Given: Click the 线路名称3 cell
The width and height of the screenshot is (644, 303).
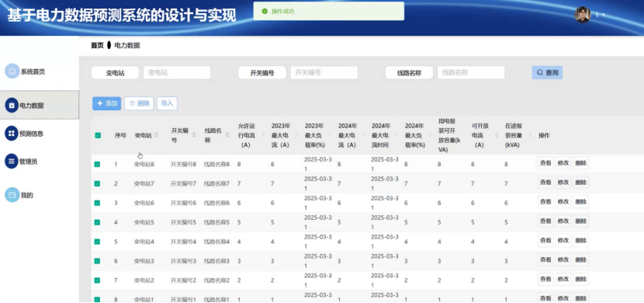Looking at the screenshot, I should point(216,260).
